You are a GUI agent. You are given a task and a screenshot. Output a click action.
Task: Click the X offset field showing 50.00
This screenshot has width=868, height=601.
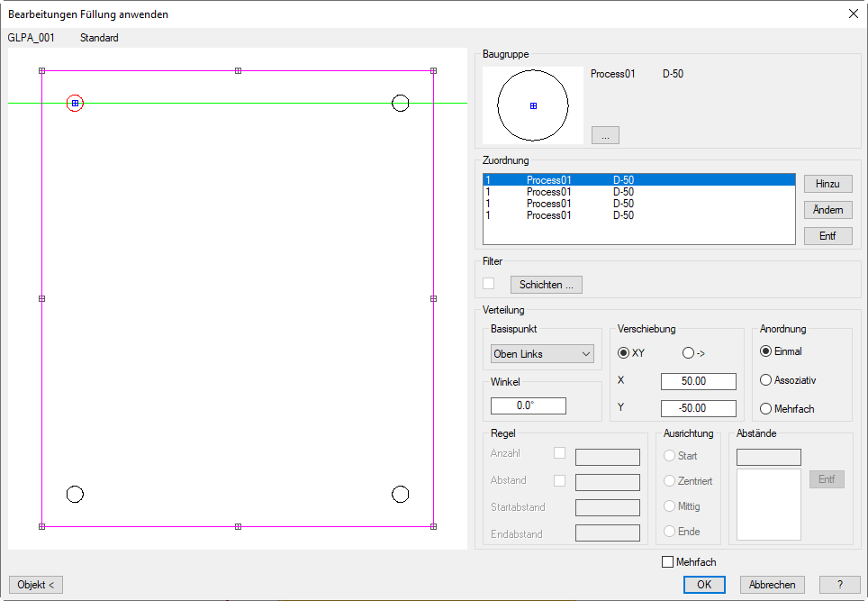pos(698,381)
